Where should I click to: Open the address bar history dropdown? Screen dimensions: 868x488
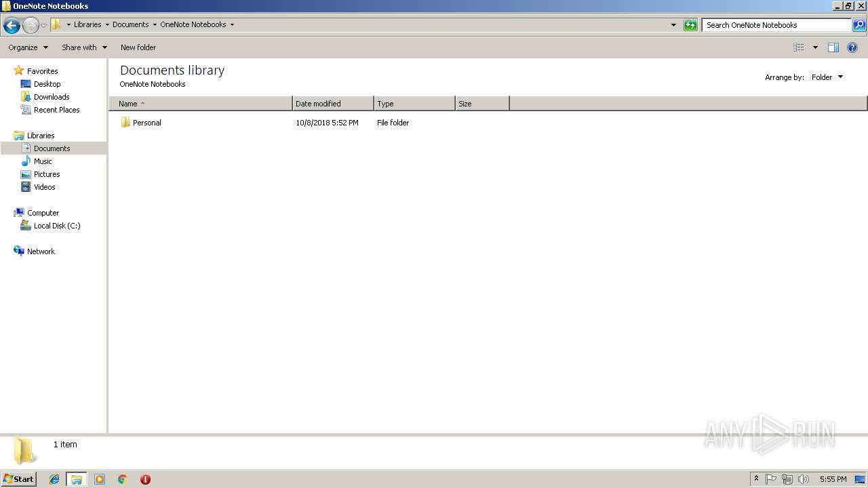coord(673,25)
